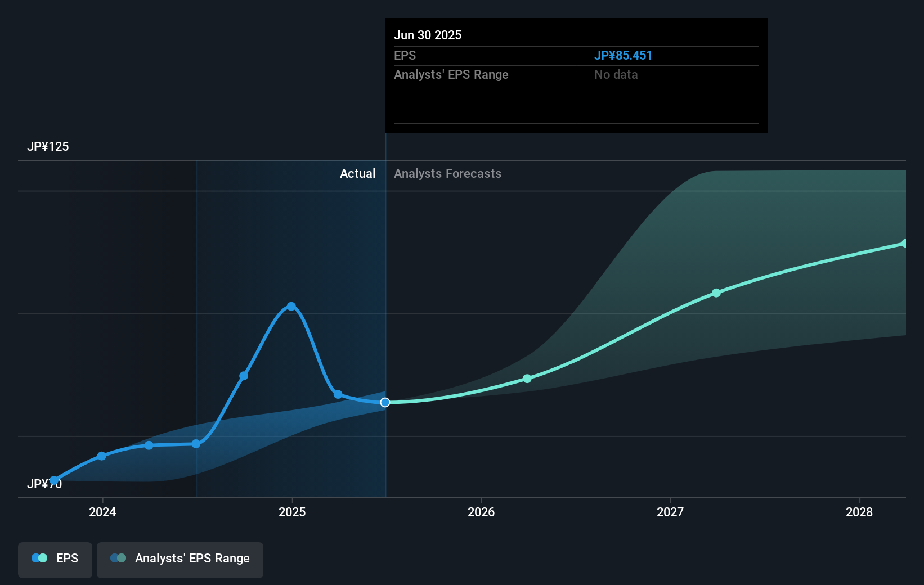This screenshot has width=924, height=585.
Task: Click the forecast data point near 2027
Action: [716, 292]
